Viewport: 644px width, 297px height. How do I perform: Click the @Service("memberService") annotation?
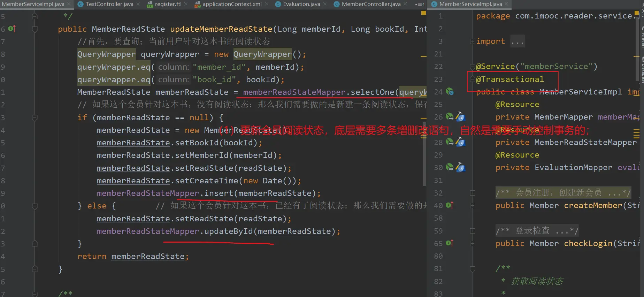tap(536, 66)
